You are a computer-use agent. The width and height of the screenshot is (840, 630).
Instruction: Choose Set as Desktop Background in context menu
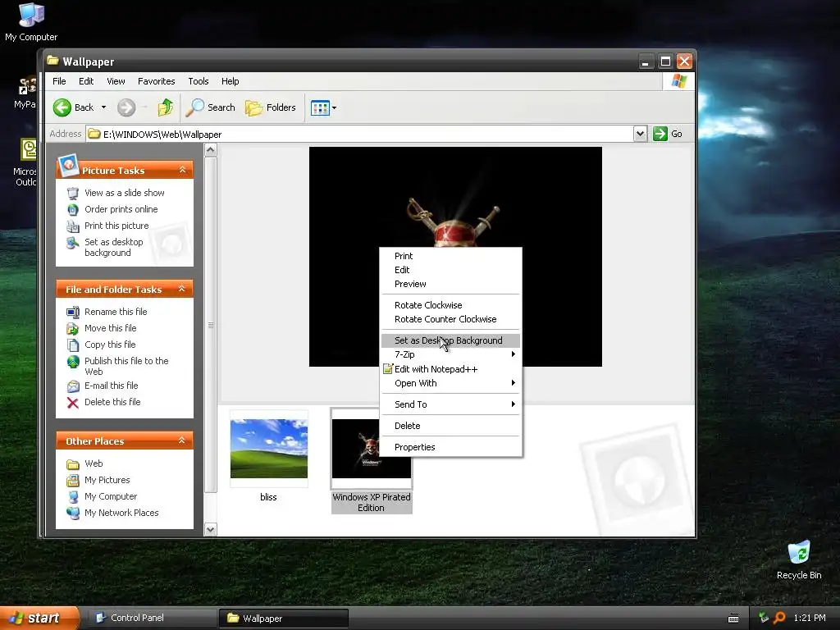(x=450, y=340)
